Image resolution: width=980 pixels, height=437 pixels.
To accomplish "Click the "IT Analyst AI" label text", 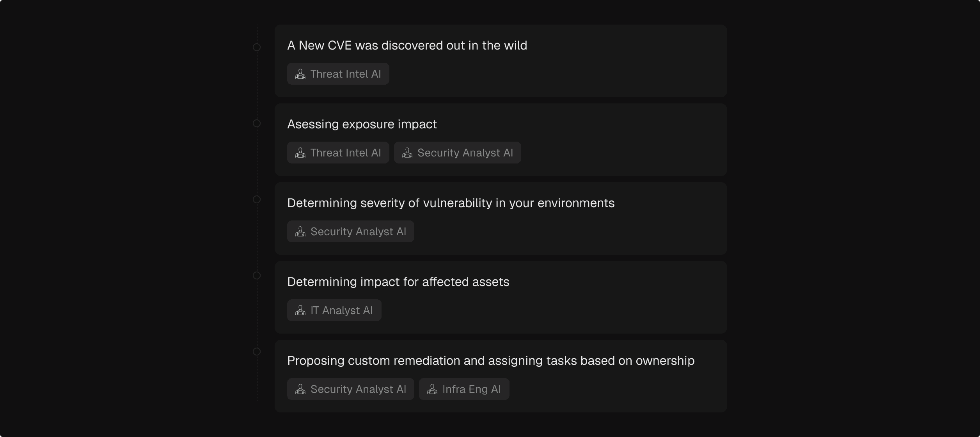I will tap(341, 311).
